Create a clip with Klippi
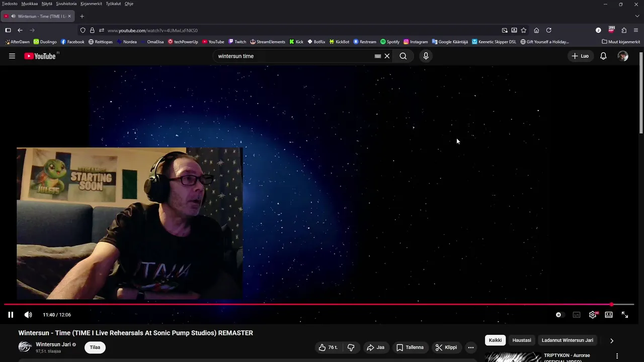The image size is (644, 362). point(446,347)
